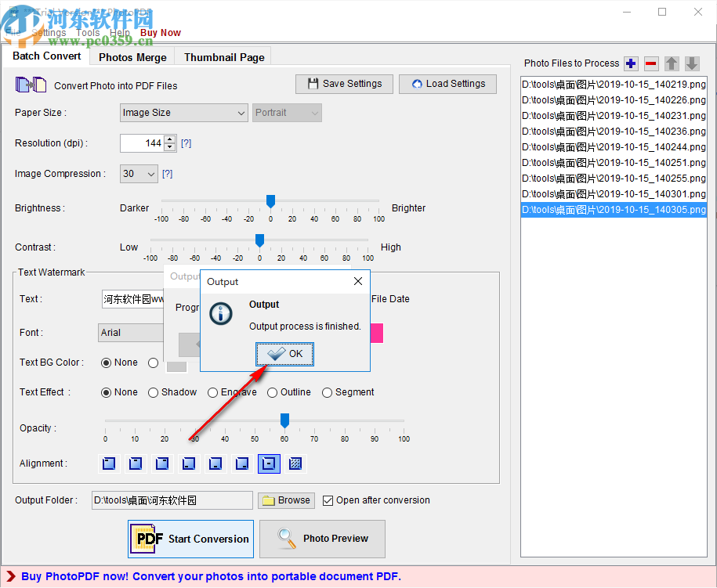The width and height of the screenshot is (717, 588).
Task: Choose Segment as the text effect
Action: coord(327,392)
